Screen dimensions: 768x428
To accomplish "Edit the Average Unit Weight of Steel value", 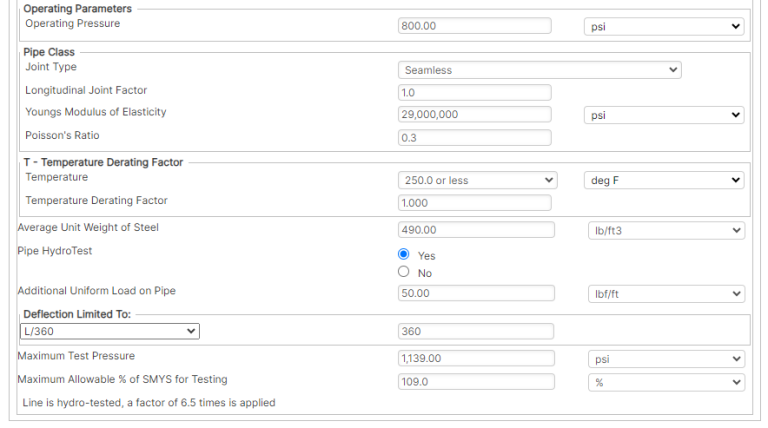I will [476, 230].
